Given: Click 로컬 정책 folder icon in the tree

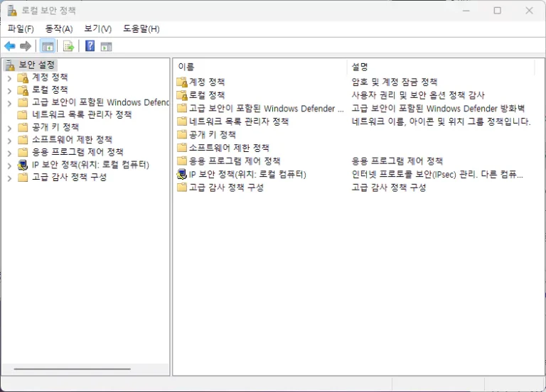Looking at the screenshot, I should coord(23,89).
